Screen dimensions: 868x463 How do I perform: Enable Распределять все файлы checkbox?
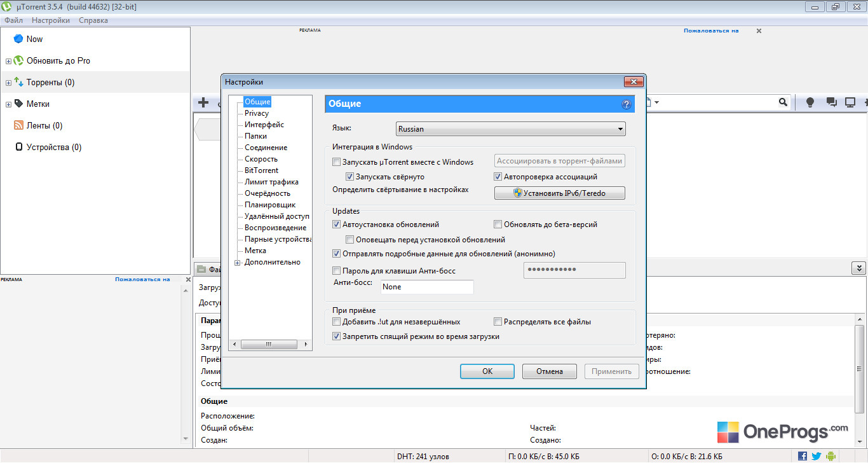click(x=498, y=322)
